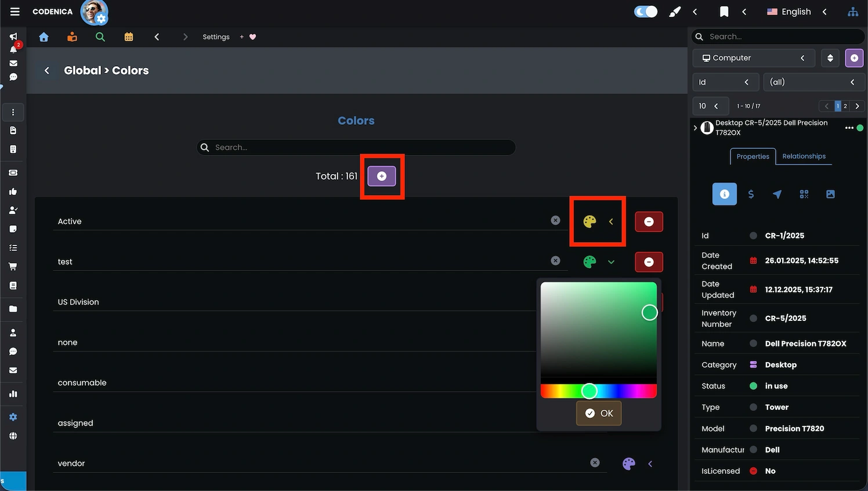Image resolution: width=868 pixels, height=491 pixels.
Task: Open the image gallery icon on the Properties panel
Action: click(x=830, y=194)
